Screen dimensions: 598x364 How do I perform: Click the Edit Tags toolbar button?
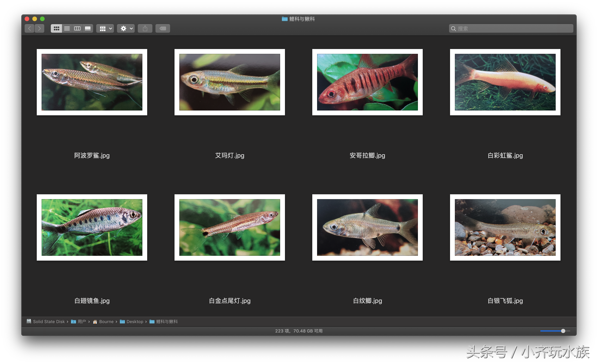[x=163, y=29]
